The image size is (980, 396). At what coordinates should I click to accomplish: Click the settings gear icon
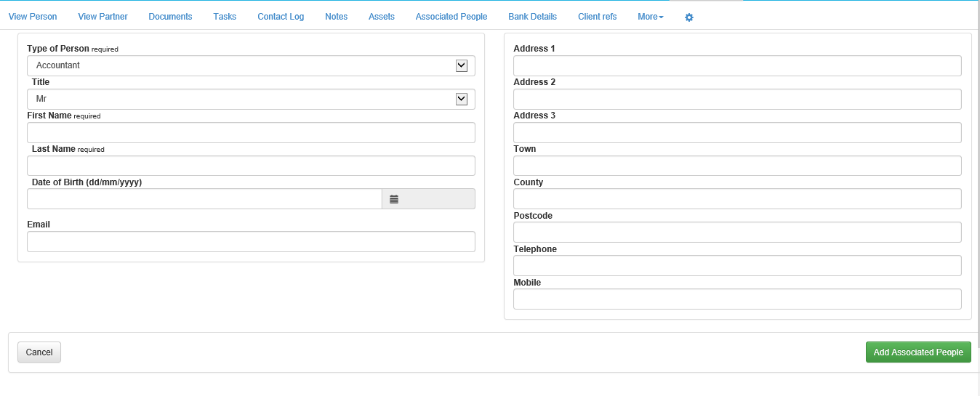(x=689, y=17)
